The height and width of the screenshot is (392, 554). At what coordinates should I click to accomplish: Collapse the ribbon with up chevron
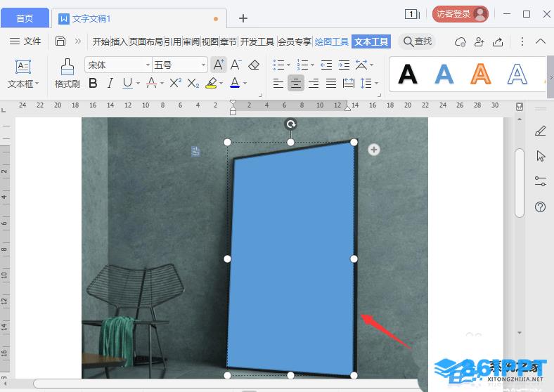[x=541, y=41]
